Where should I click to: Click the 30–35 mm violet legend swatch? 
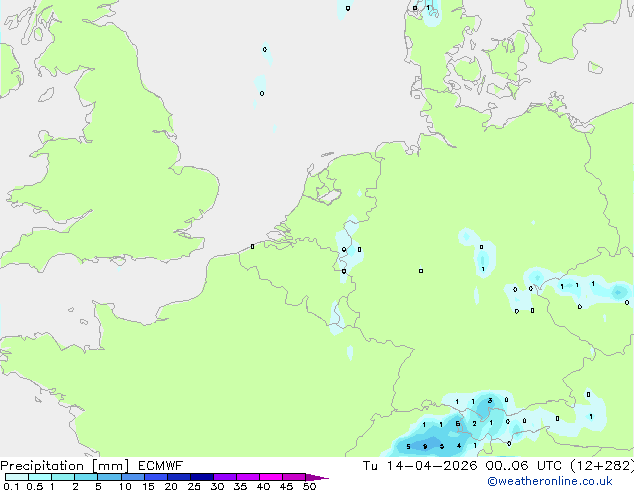coord(224,477)
